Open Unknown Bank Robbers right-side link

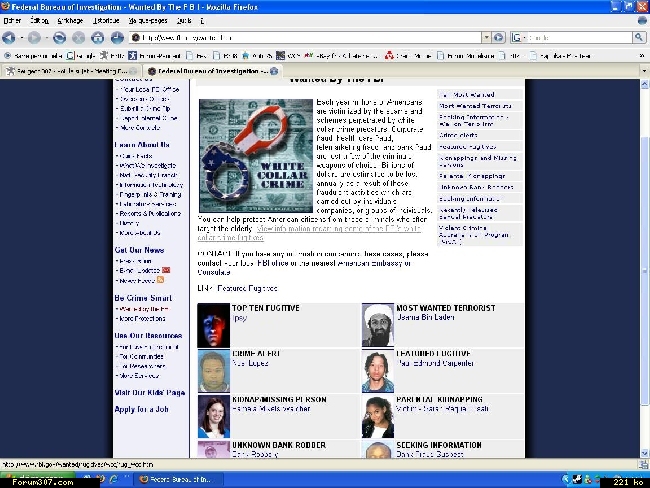coord(476,187)
